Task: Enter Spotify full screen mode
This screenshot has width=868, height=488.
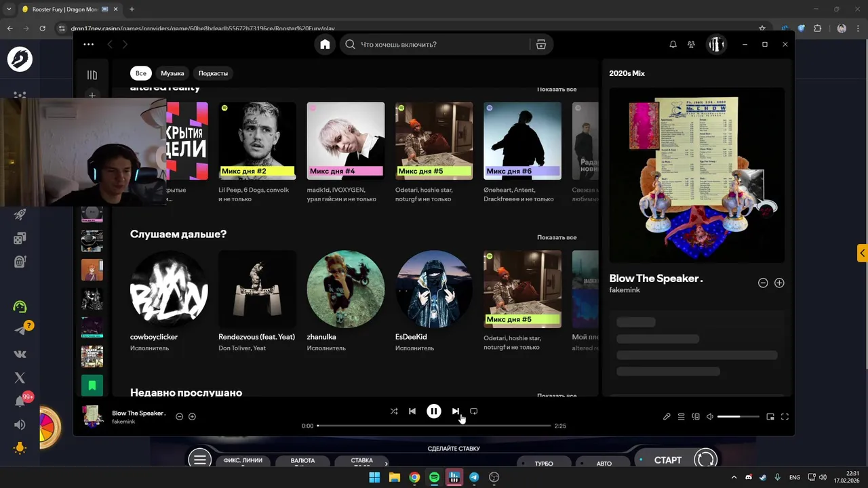Action: tap(785, 417)
